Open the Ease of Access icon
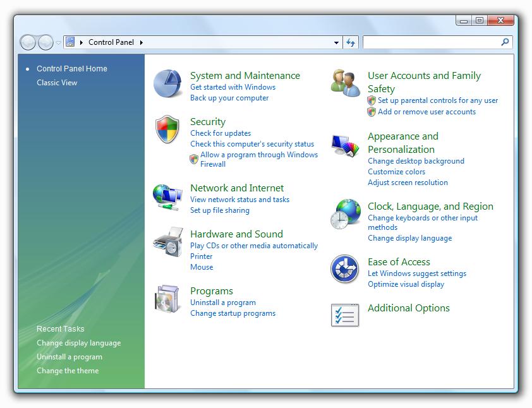 345,270
